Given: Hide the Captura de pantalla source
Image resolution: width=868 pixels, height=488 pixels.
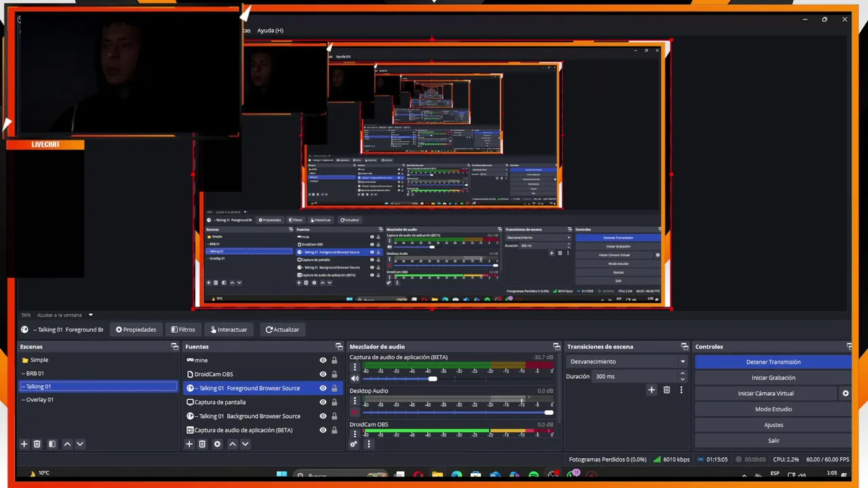Looking at the screenshot, I should 323,402.
